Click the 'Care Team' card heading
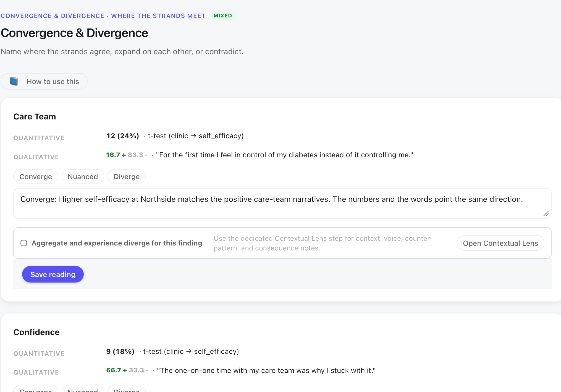Screen dimensions: 561x392 (x=35, y=117)
